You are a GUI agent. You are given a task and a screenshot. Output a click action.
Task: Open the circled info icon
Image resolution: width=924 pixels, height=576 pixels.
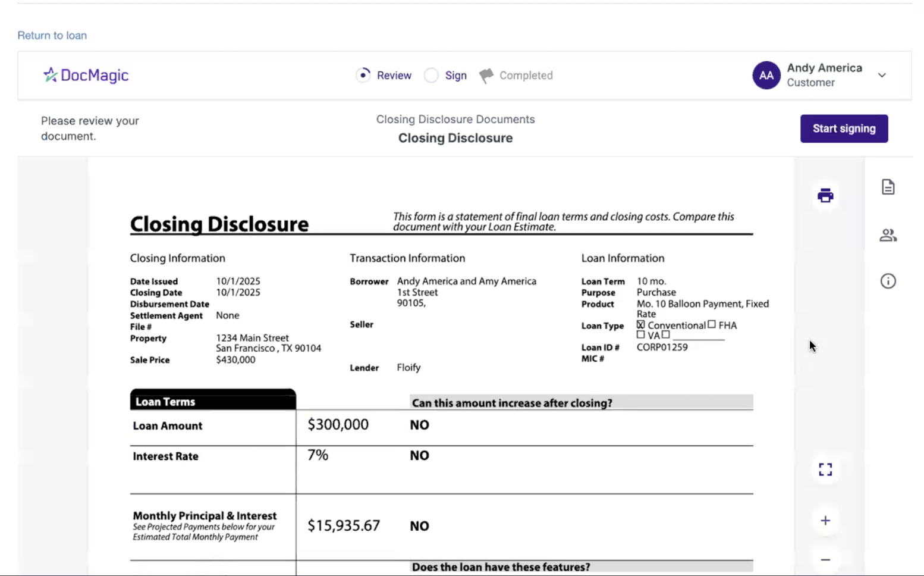coord(888,281)
